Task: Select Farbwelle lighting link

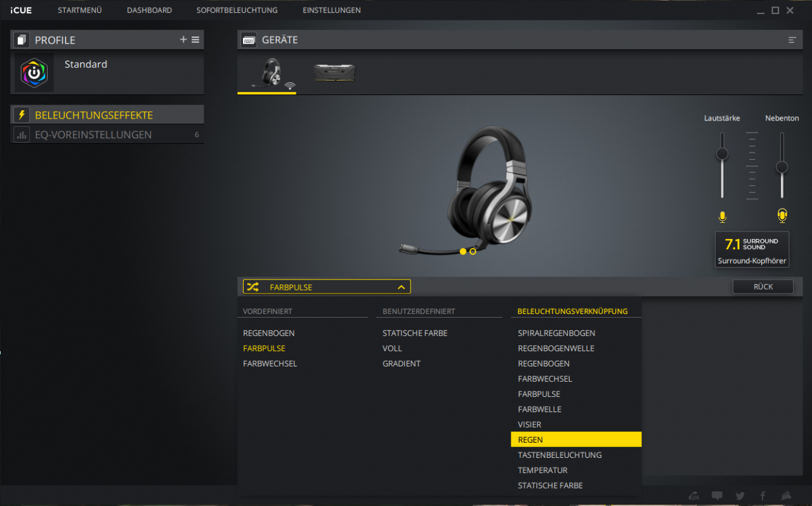Action: pos(540,409)
